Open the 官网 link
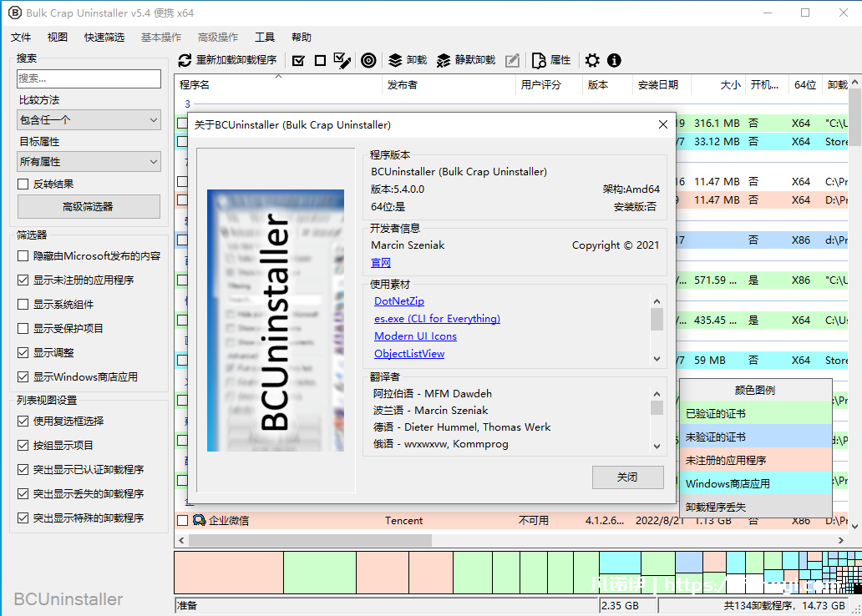The width and height of the screenshot is (862, 616). (381, 263)
